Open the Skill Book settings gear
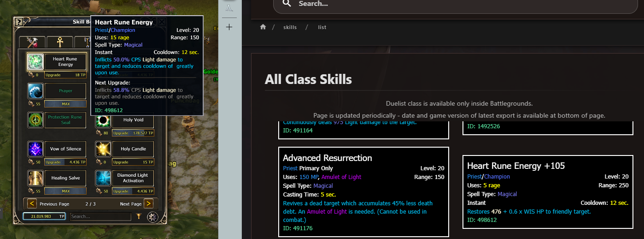The height and width of the screenshot is (239, 644). [152, 216]
